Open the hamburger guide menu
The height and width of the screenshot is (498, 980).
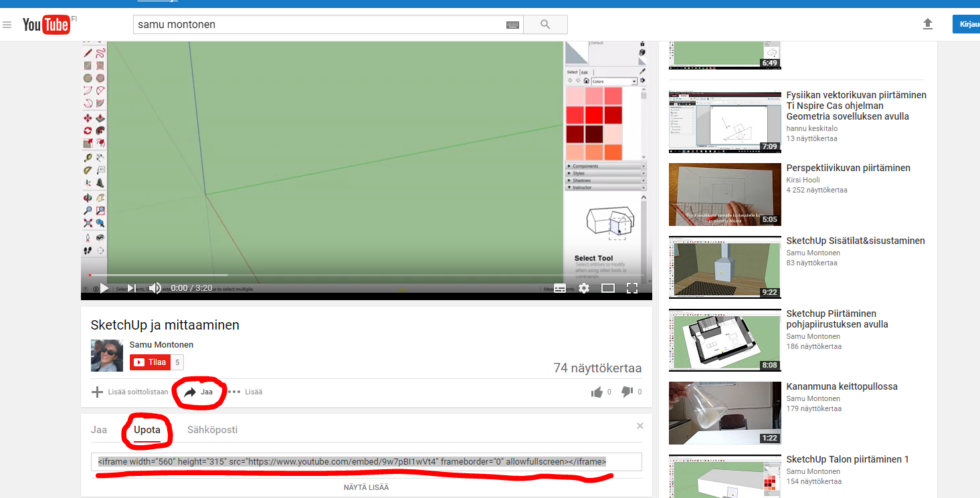point(7,25)
